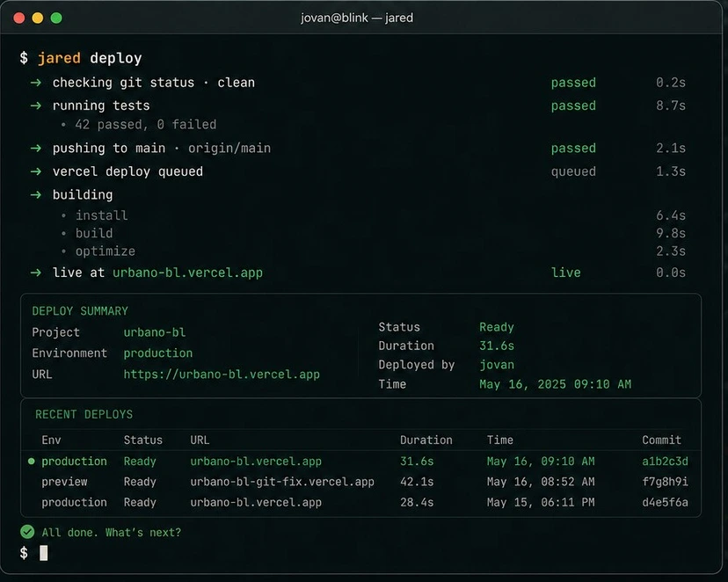The height and width of the screenshot is (582, 728).
Task: Click Duration value 31.6s in summary
Action: coord(497,346)
